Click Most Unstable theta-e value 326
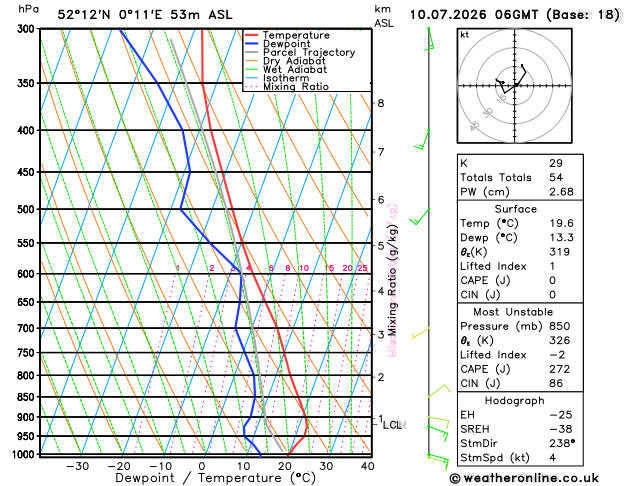Image resolution: width=629 pixels, height=486 pixels. click(x=560, y=340)
